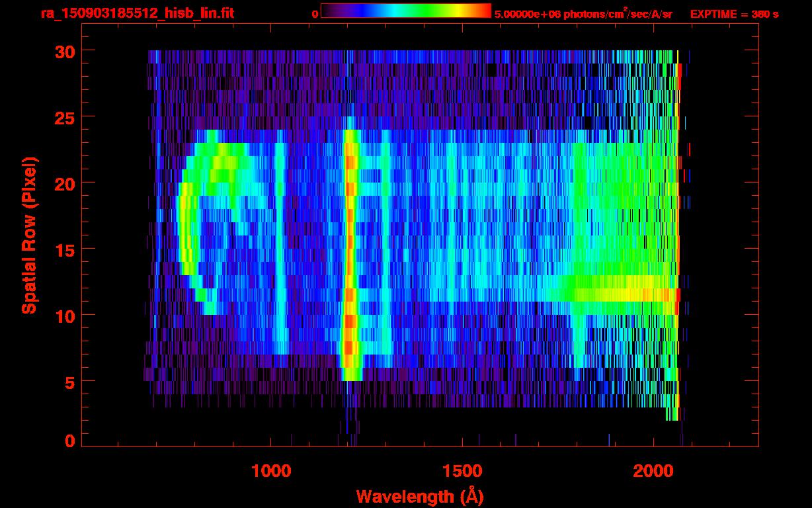Image resolution: width=812 pixels, height=508 pixels.
Task: Click the Spatial Row (Pixel) axis title
Action: pyautogui.click(x=29, y=235)
